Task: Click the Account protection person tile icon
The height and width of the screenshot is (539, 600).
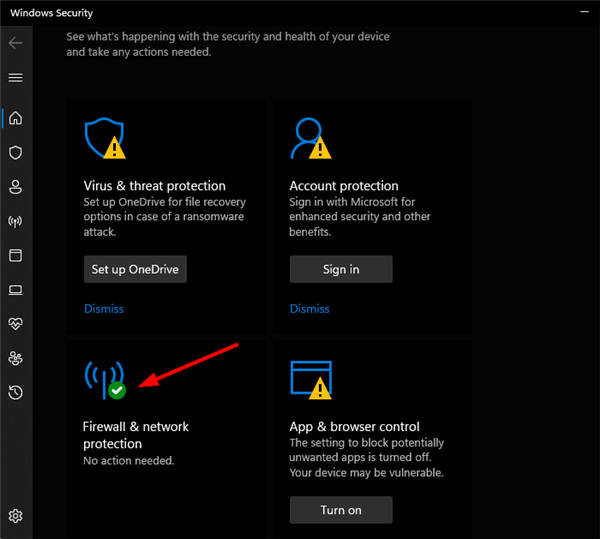Action: [311, 138]
